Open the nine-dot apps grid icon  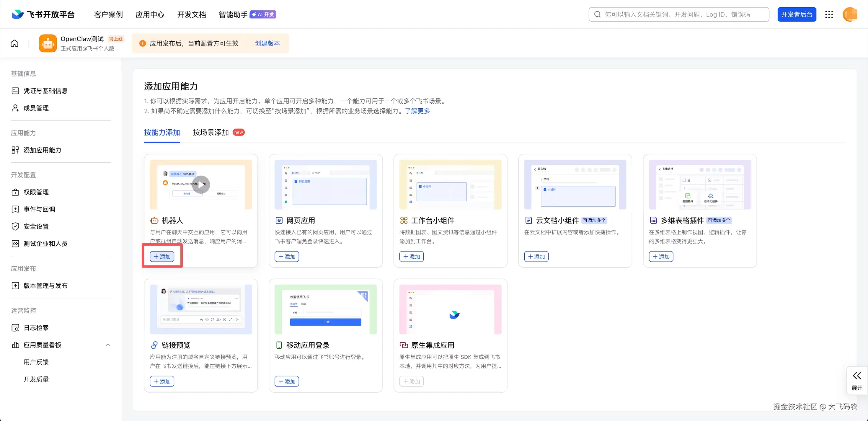coord(829,14)
